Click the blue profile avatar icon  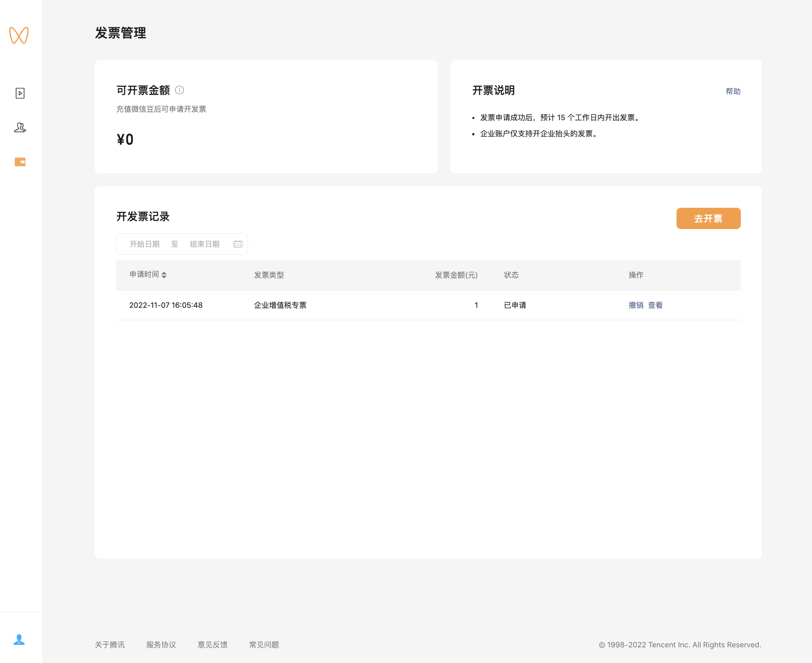tap(19, 640)
